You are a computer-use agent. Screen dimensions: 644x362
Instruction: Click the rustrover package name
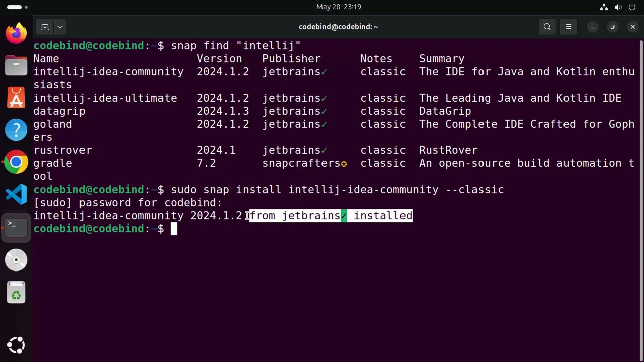point(62,150)
